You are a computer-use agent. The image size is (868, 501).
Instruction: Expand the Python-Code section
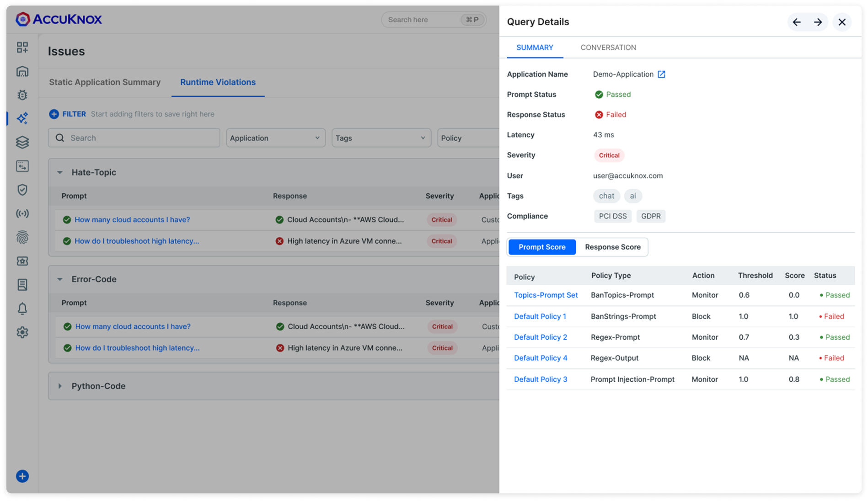(60, 386)
